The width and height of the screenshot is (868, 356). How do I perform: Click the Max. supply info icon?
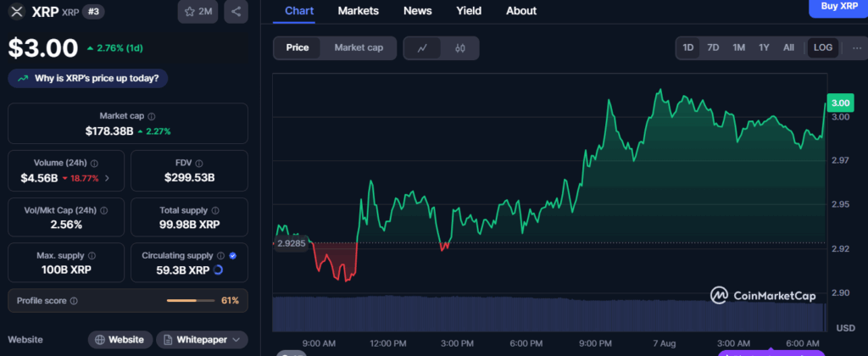point(92,256)
